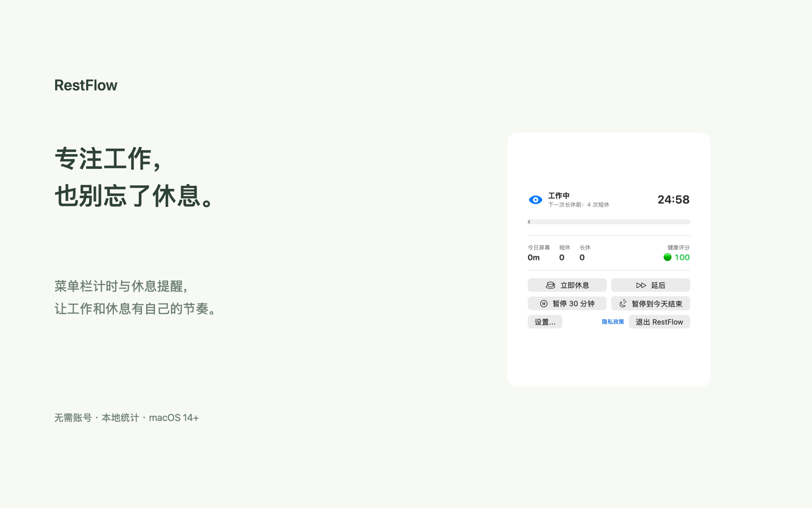Open 设置... settings
Image resolution: width=812 pixels, height=508 pixels.
[x=545, y=322]
